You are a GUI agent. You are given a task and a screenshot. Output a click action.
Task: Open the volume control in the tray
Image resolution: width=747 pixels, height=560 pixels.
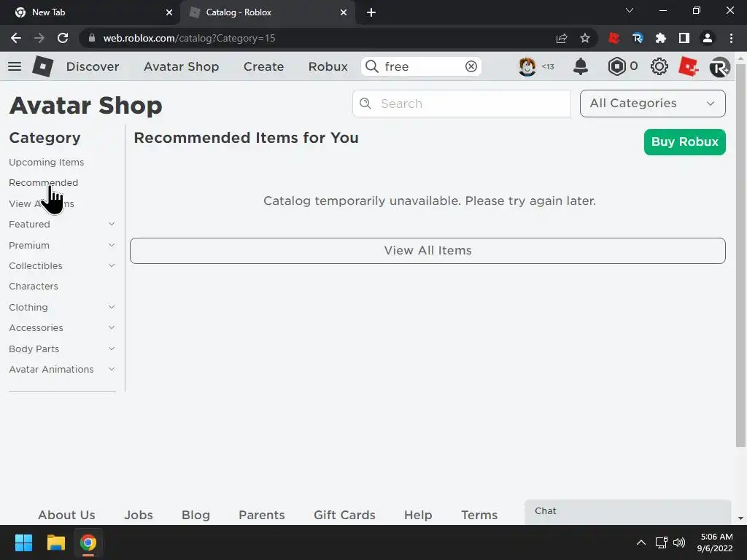pos(679,542)
